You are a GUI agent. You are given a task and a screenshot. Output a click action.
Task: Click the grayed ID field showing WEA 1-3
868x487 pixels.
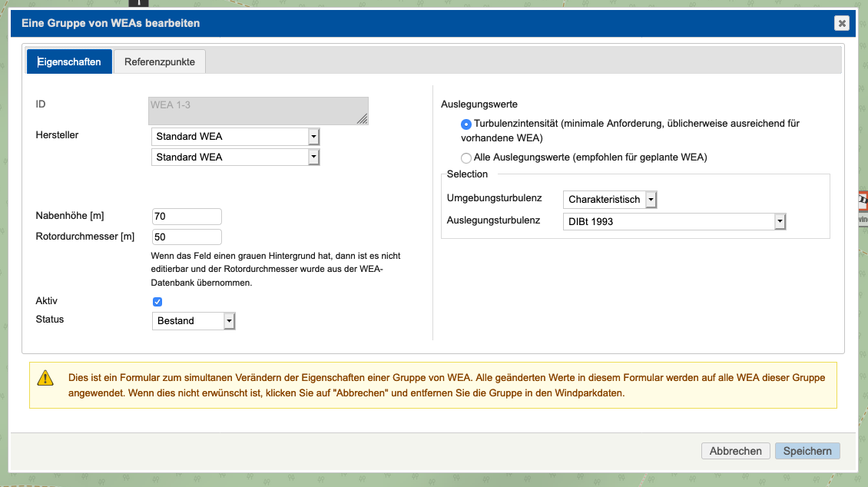point(258,110)
